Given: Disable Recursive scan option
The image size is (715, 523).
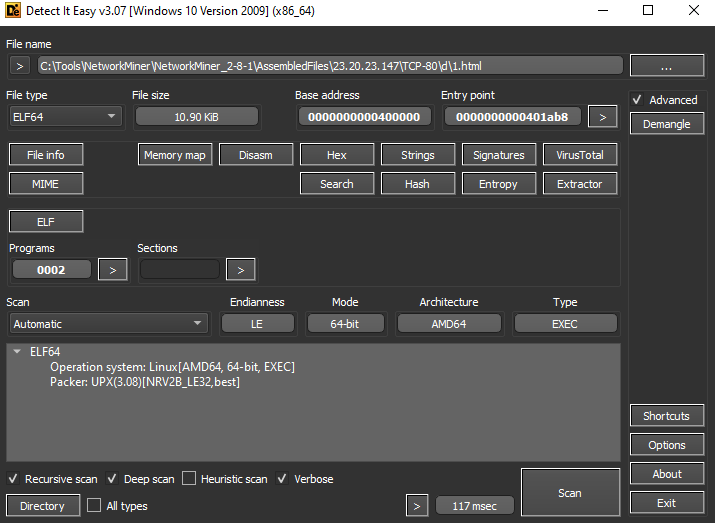Looking at the screenshot, I should (x=14, y=479).
